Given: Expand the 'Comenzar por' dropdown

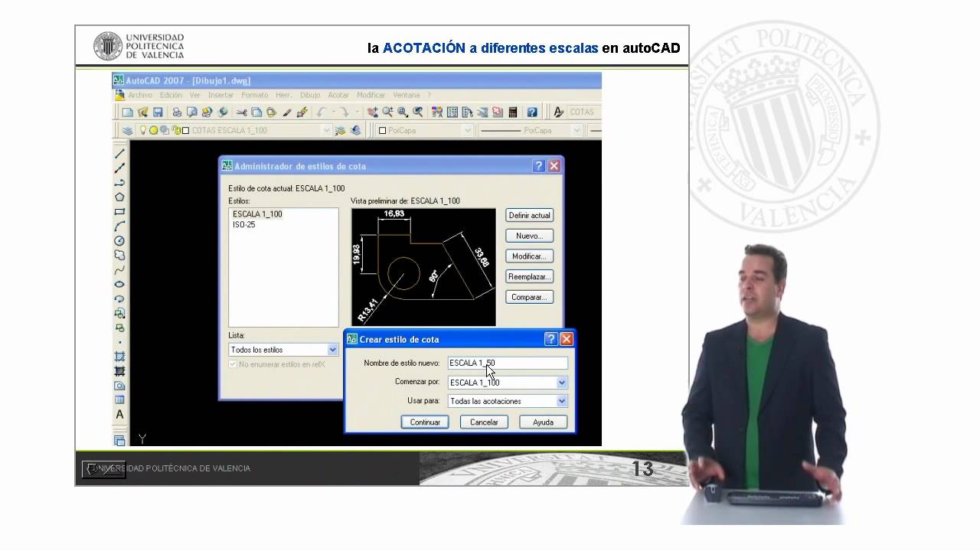Looking at the screenshot, I should pos(562,382).
